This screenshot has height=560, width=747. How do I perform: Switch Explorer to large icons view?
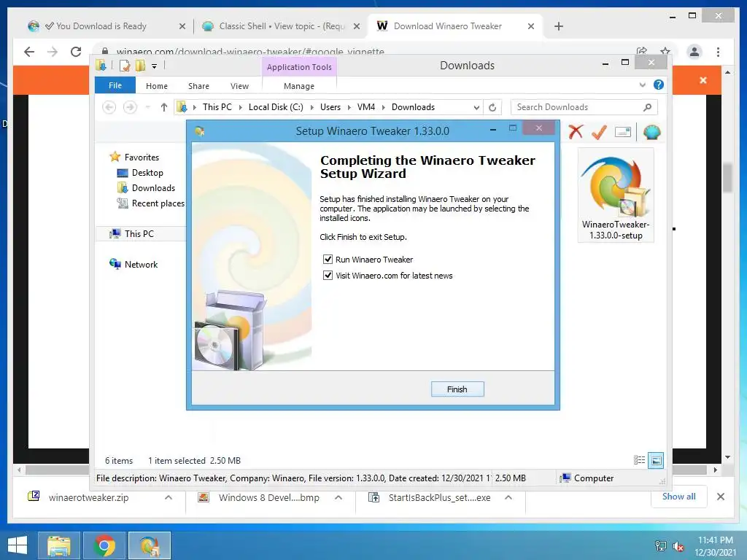(x=656, y=460)
